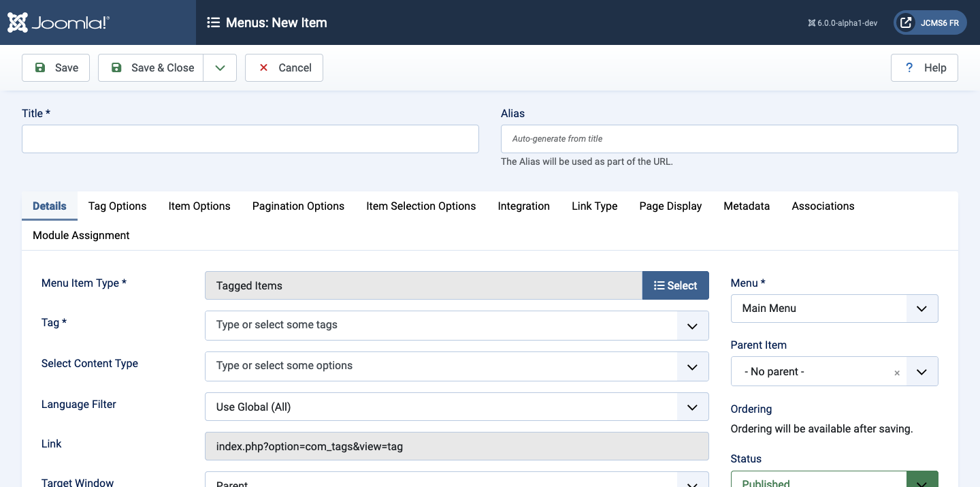
Task: Switch to the Details tab
Action: point(50,206)
